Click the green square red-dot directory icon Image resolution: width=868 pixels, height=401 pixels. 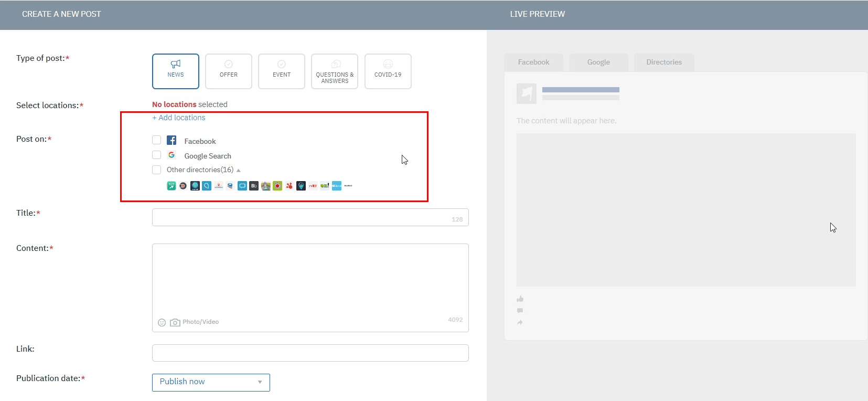(277, 186)
